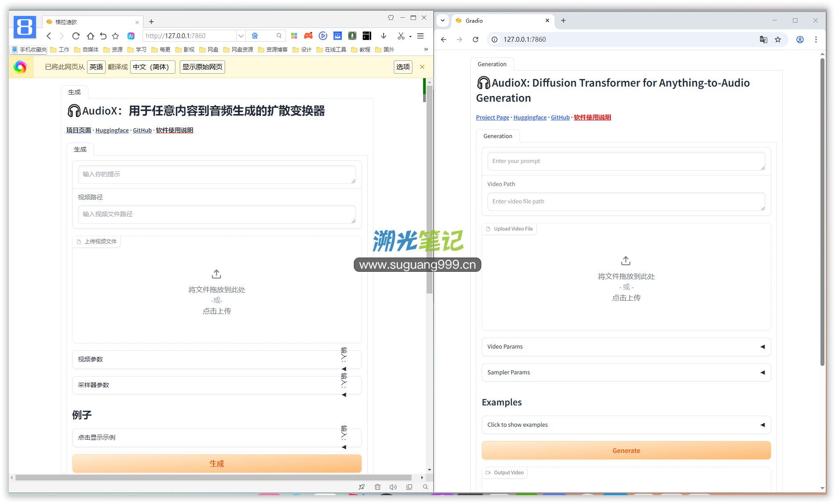
Task: Reload the Gradio page in Chrome
Action: pos(475,40)
